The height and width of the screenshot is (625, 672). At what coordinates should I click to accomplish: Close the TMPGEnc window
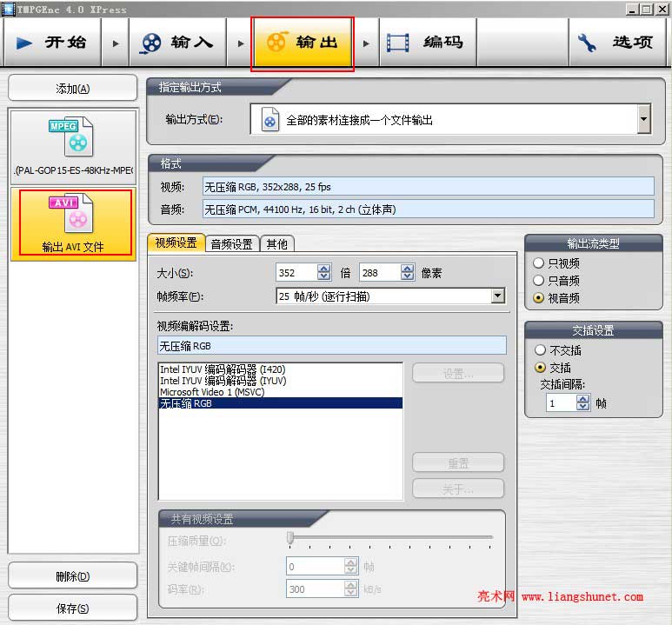662,9
